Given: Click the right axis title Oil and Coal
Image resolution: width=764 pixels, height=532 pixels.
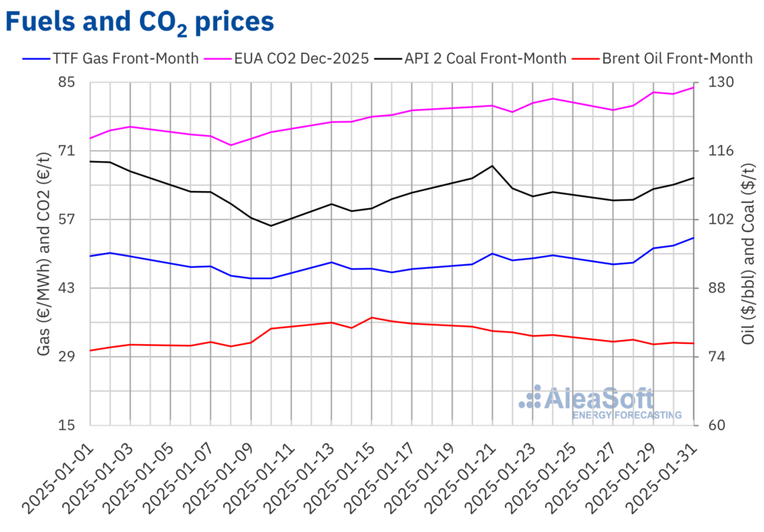Looking at the screenshot, I should tap(748, 254).
